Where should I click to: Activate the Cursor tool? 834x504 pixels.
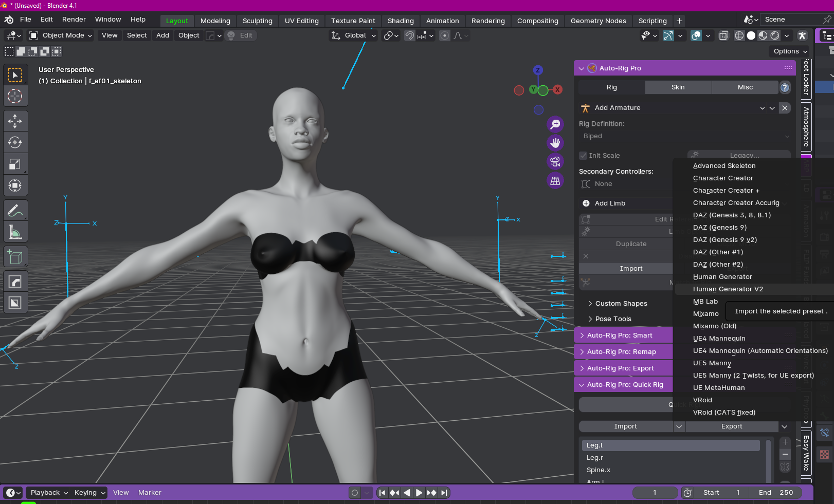[x=15, y=96]
